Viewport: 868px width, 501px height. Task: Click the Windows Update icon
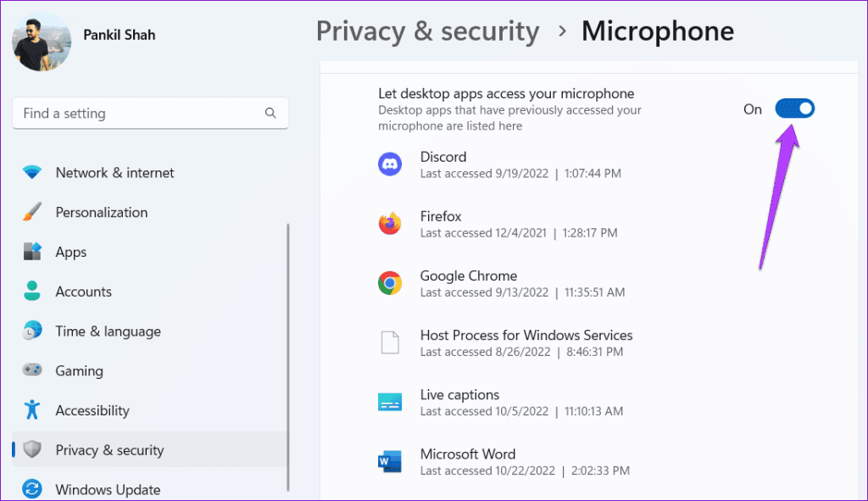pyautogui.click(x=31, y=489)
